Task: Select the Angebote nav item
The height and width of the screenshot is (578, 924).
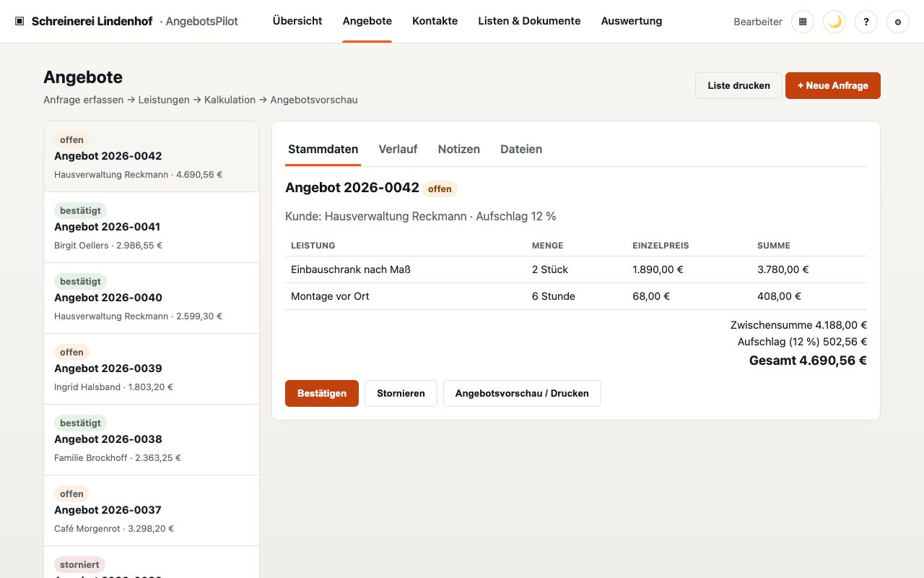Action: [367, 21]
